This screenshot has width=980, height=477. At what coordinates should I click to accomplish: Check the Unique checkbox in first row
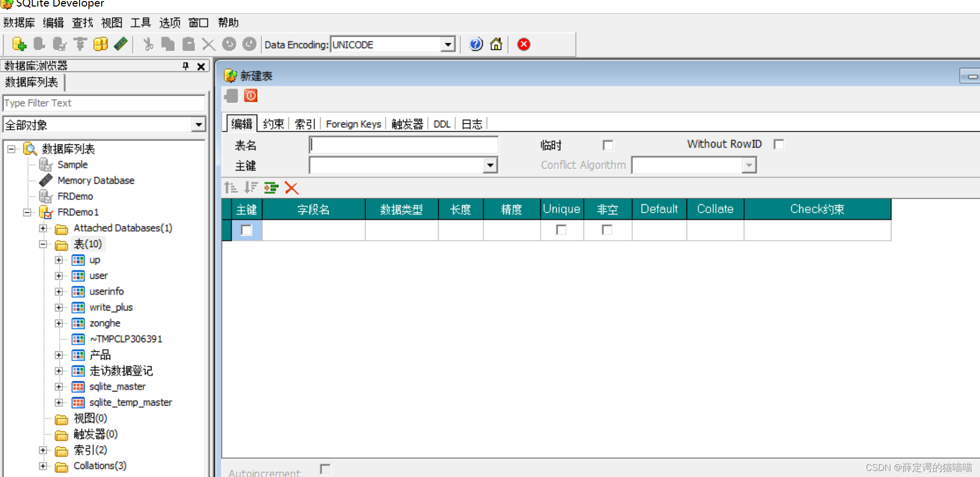[x=561, y=230]
